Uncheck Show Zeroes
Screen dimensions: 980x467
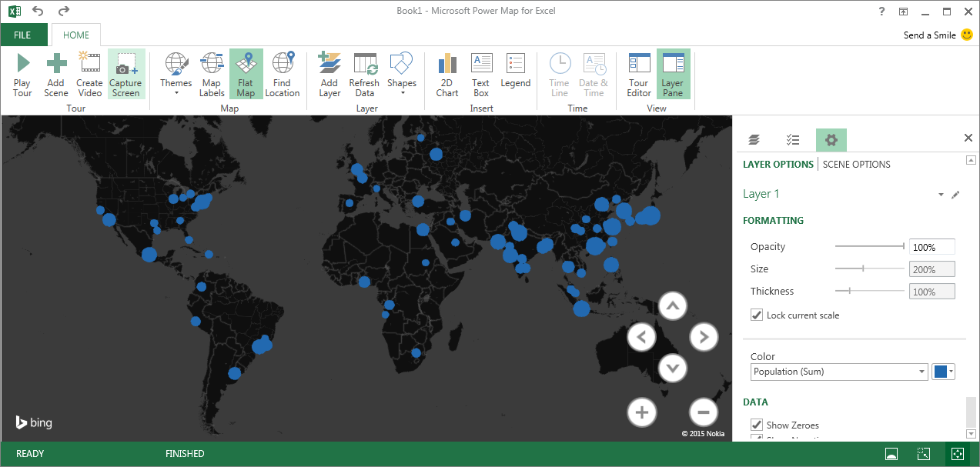tap(757, 425)
